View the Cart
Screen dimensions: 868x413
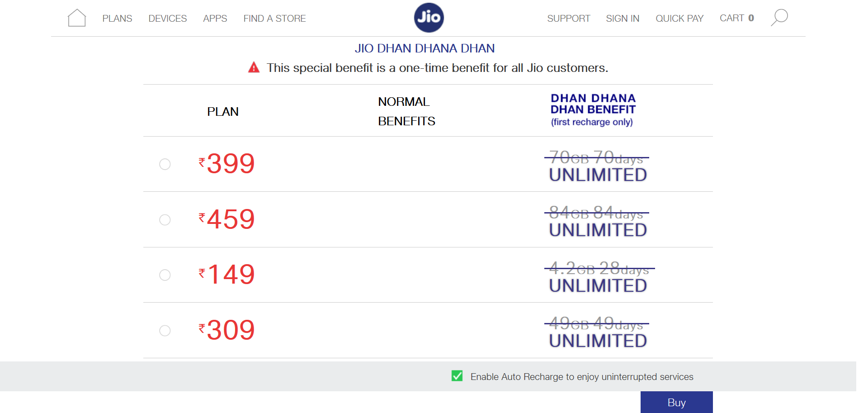point(736,18)
